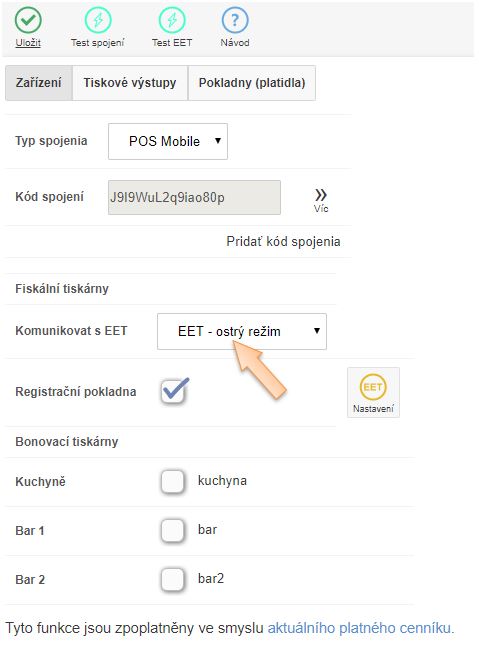Click the Víc double-chevron icon
The width and height of the screenshot is (479, 649).
coord(321,195)
